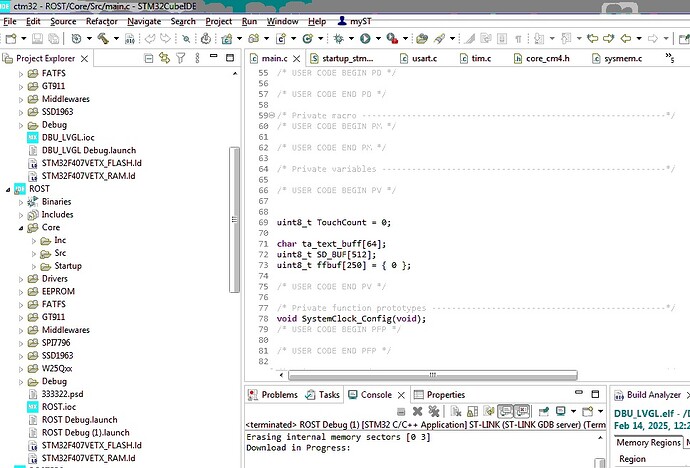Open Project Explorer filter funnel icon
The height and width of the screenshot is (468, 690).
(180, 58)
